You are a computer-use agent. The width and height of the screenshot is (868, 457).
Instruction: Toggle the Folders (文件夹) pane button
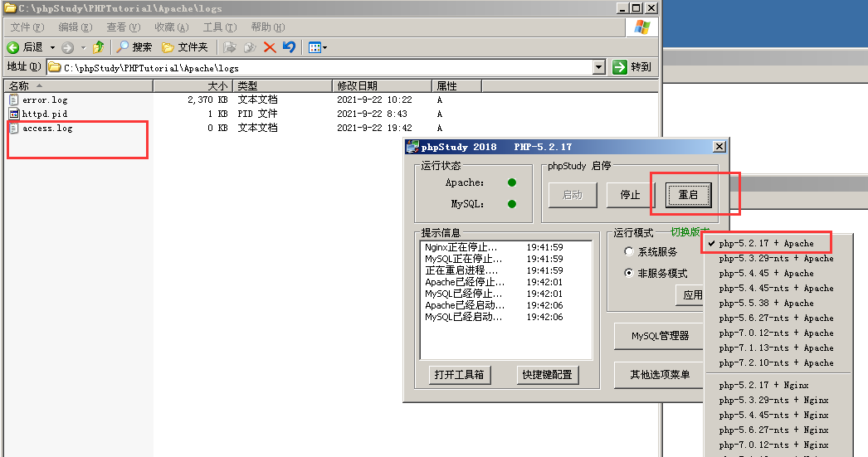click(185, 47)
